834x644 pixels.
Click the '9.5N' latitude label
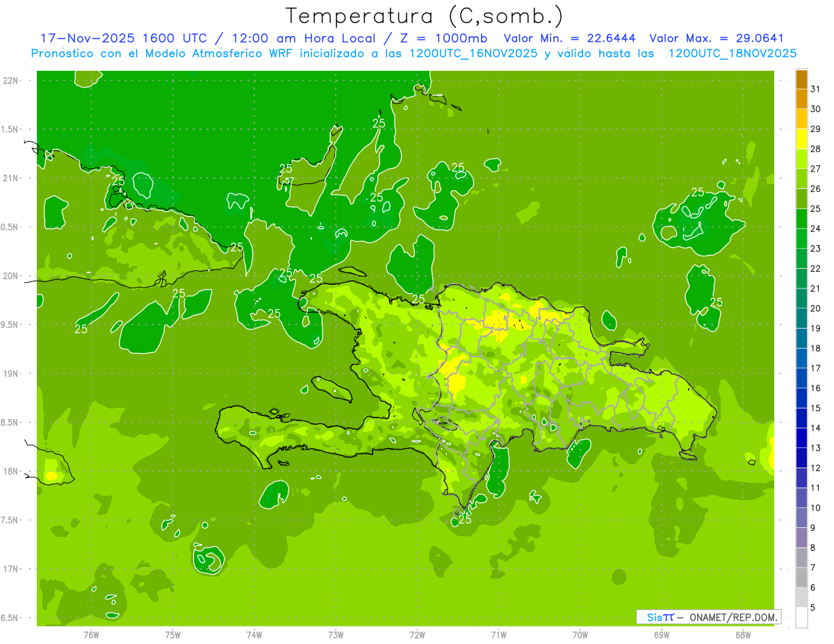pos(10,324)
